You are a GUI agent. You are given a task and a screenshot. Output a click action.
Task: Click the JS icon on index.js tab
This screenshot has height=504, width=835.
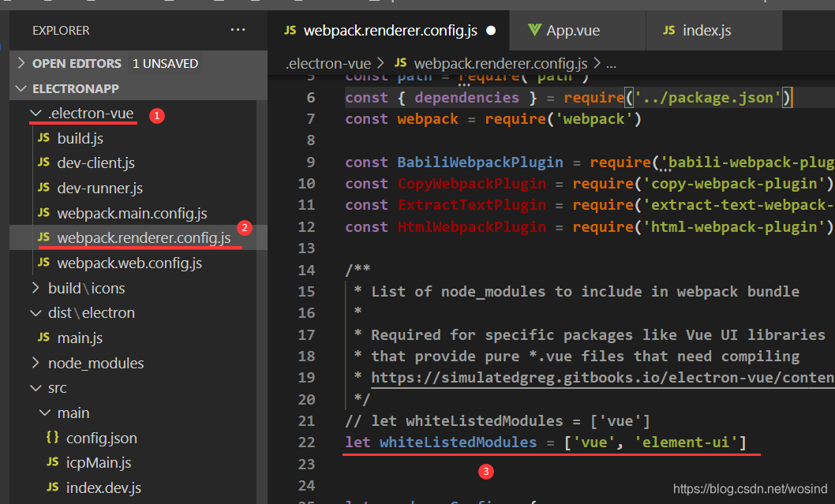coord(668,30)
